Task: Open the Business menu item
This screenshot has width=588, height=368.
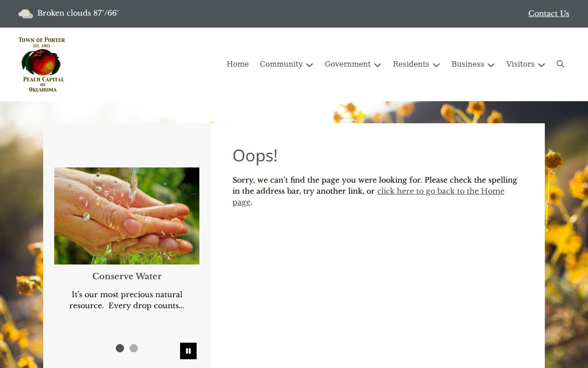Action: tap(468, 64)
